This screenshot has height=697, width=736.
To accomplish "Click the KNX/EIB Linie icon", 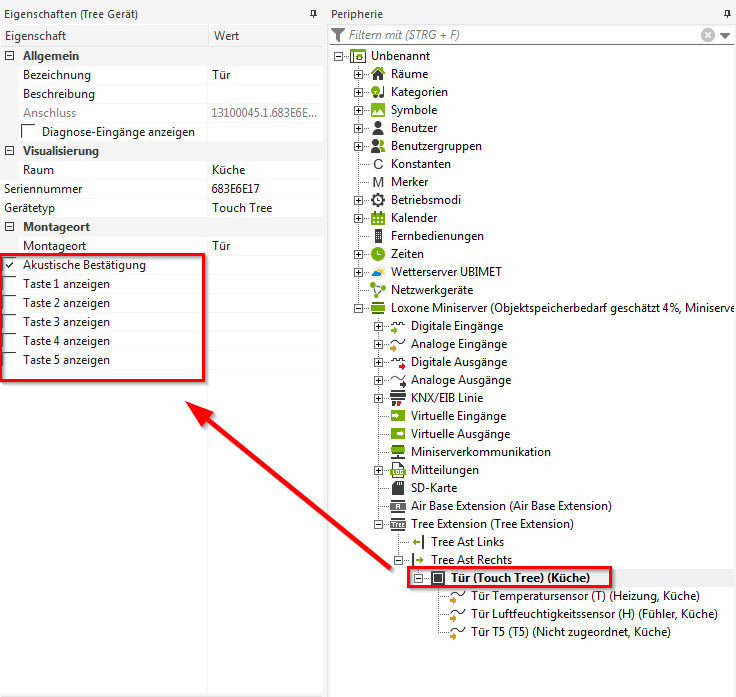I will coord(398,398).
